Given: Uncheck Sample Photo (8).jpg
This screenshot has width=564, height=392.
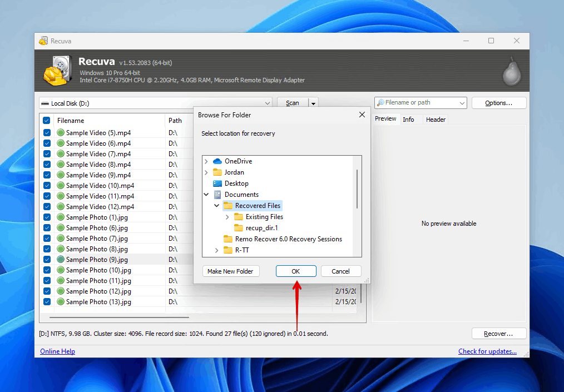Looking at the screenshot, I should [47, 249].
